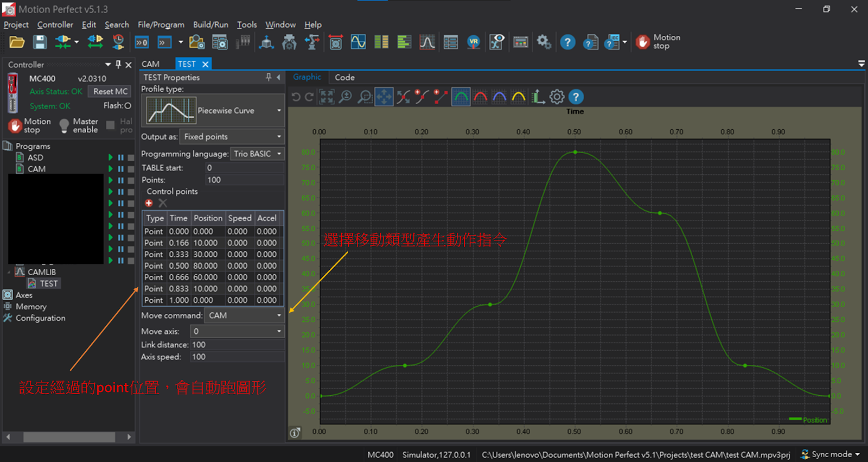Click the Reset MC button
Image resolution: width=868 pixels, height=462 pixels.
pyautogui.click(x=110, y=92)
